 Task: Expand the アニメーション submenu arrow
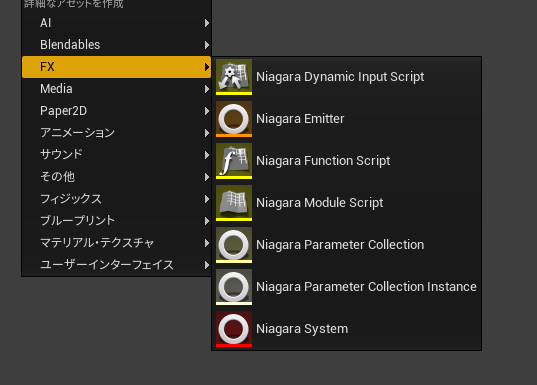[207, 133]
